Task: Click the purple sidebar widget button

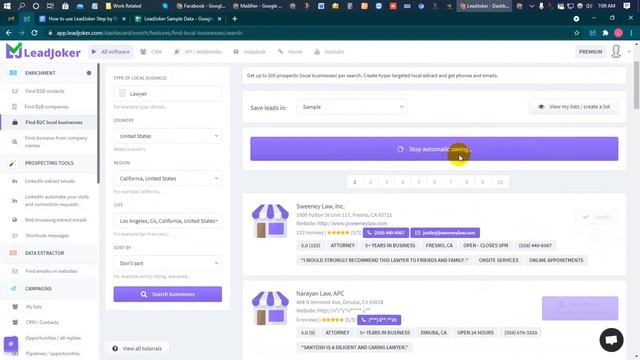Action: (11, 344)
